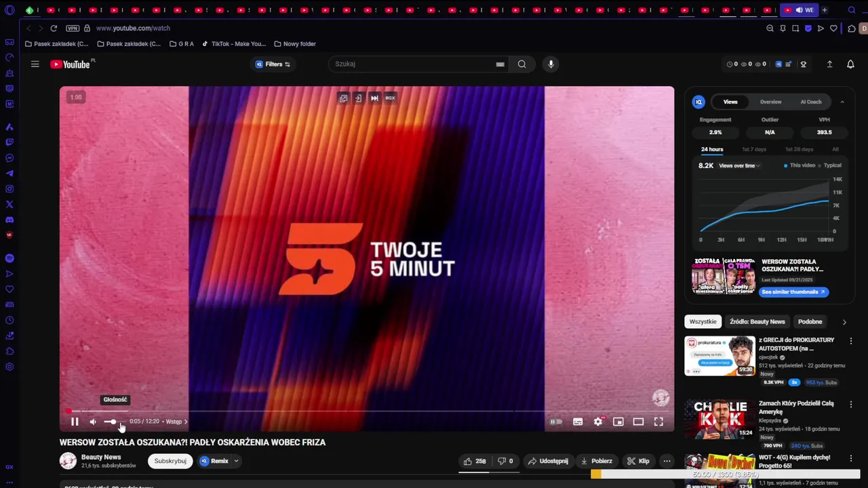The height and width of the screenshot is (488, 868).
Task: Dislike the video
Action: (x=506, y=461)
